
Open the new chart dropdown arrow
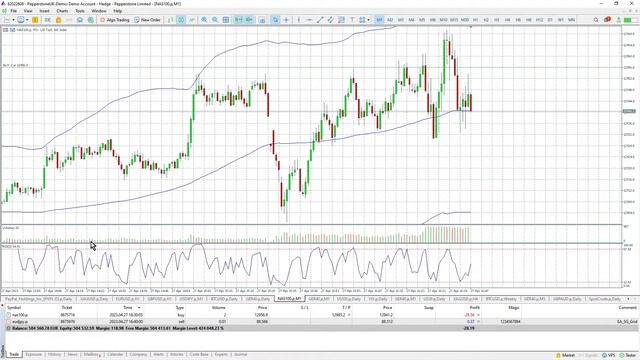point(13,20)
